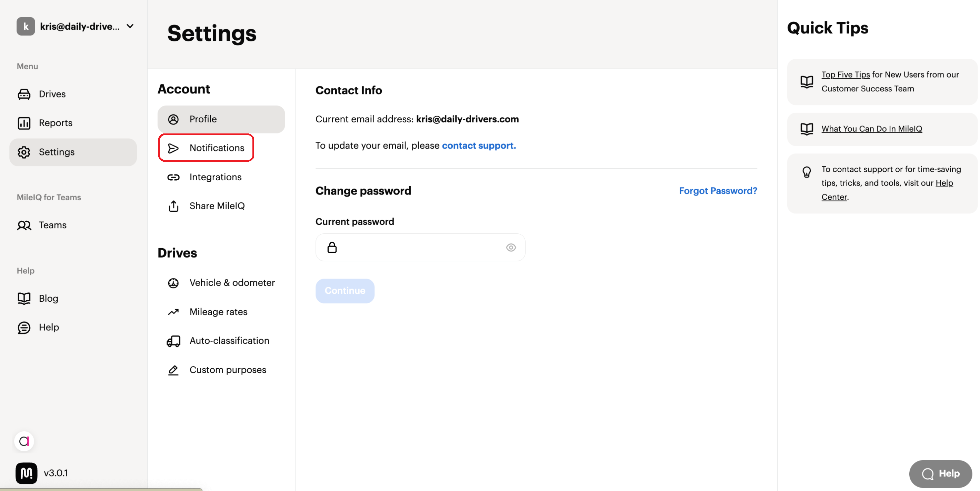Open What You Can Do In MileIQ link

872,129
